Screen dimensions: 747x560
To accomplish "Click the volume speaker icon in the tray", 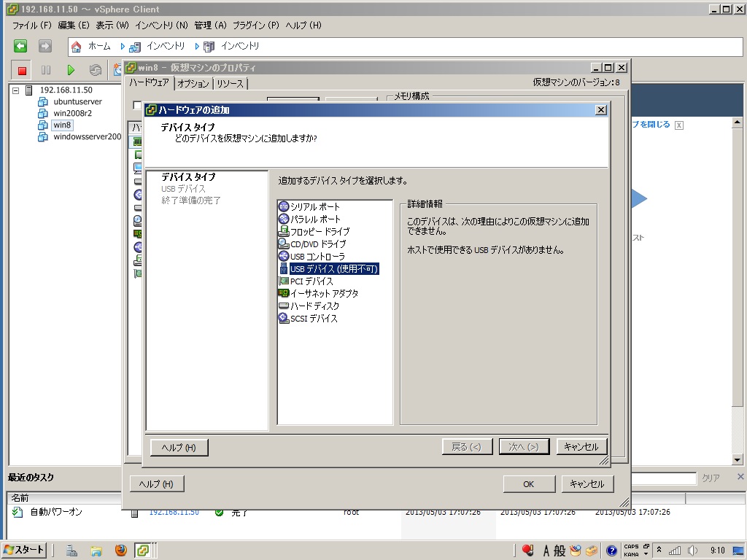I will click(692, 551).
